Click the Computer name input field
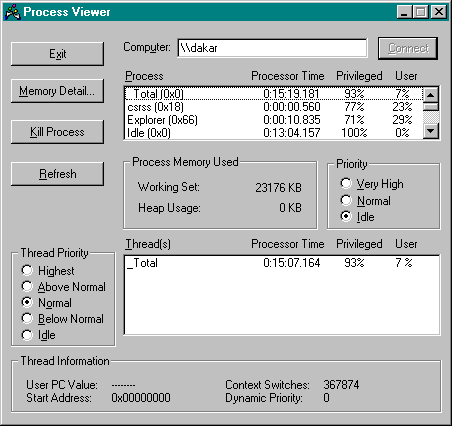 [x=272, y=48]
